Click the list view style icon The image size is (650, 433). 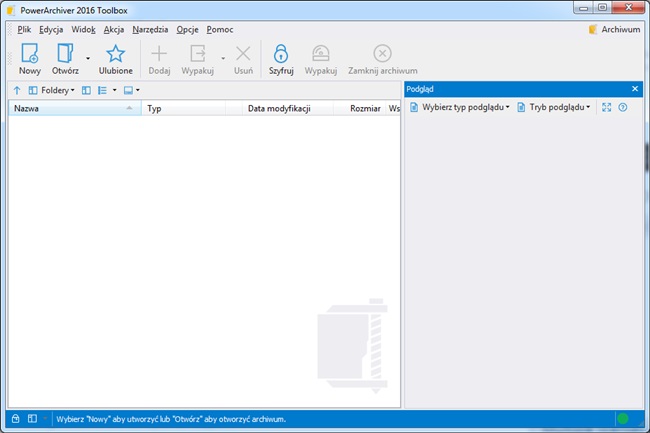coord(102,90)
